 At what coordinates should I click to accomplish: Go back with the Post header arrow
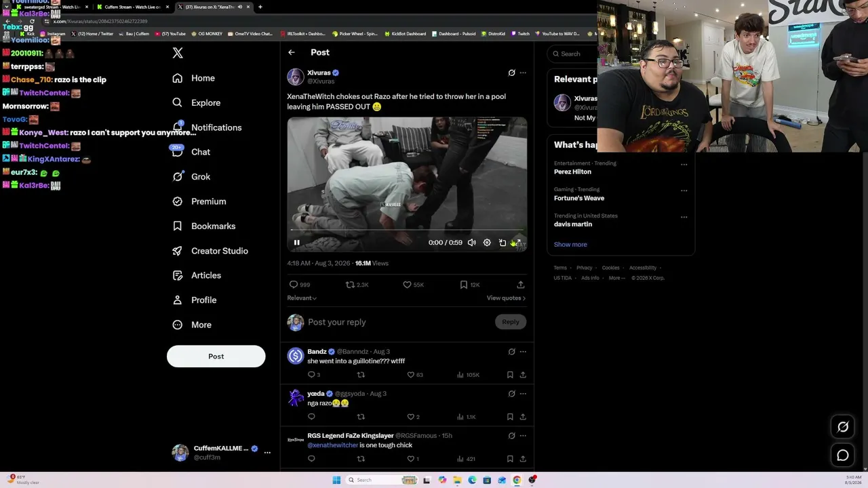[292, 52]
